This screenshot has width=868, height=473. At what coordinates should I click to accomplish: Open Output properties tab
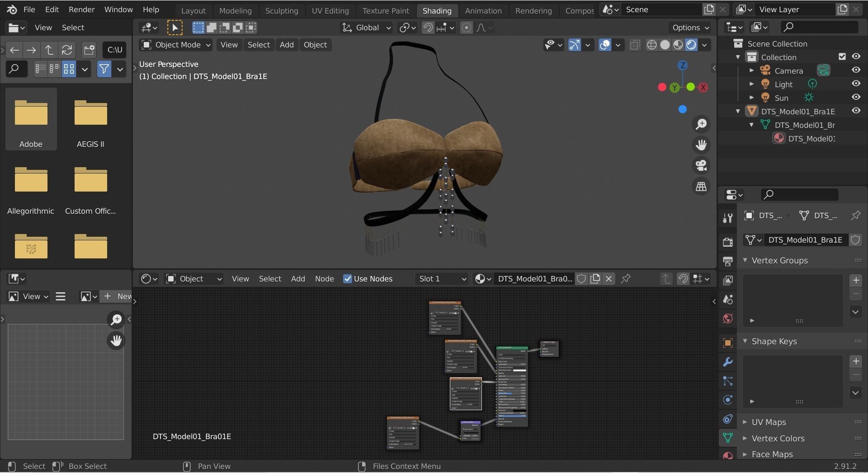pos(727,261)
